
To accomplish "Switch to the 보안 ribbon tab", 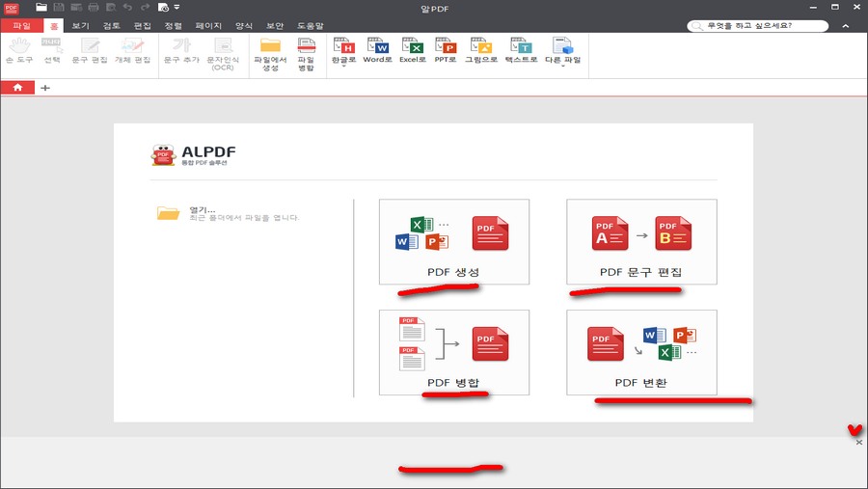I will pyautogui.click(x=275, y=25).
